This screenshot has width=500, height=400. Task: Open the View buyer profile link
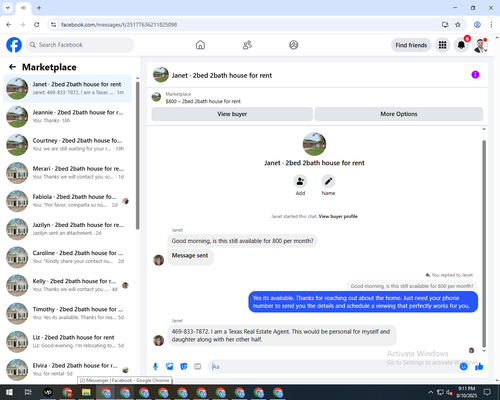coord(338,216)
